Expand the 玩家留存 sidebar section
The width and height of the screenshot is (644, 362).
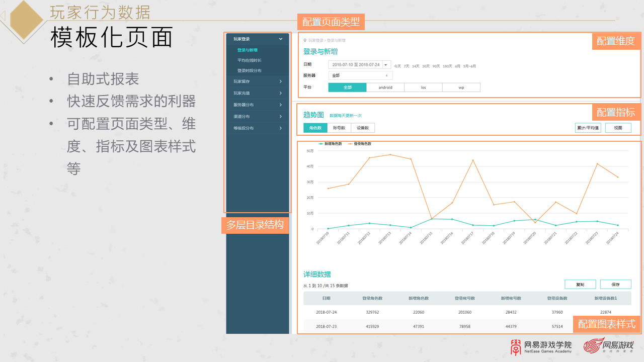point(258,81)
